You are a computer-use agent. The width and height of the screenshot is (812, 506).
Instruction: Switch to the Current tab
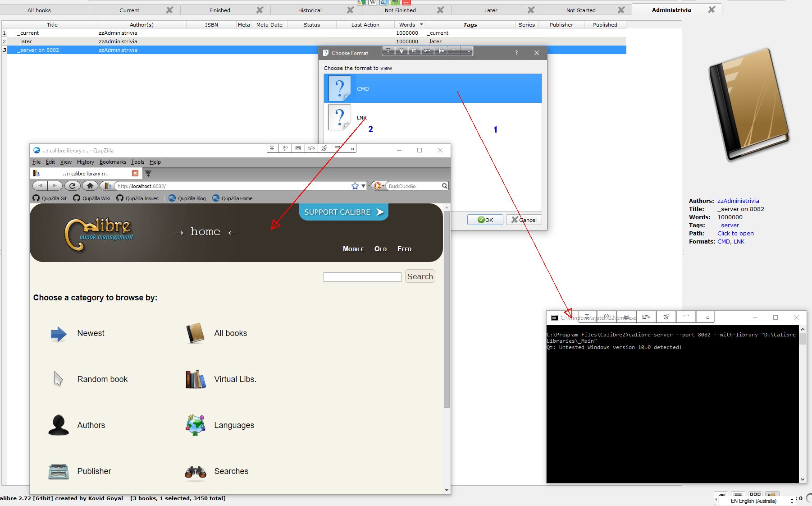129,10
